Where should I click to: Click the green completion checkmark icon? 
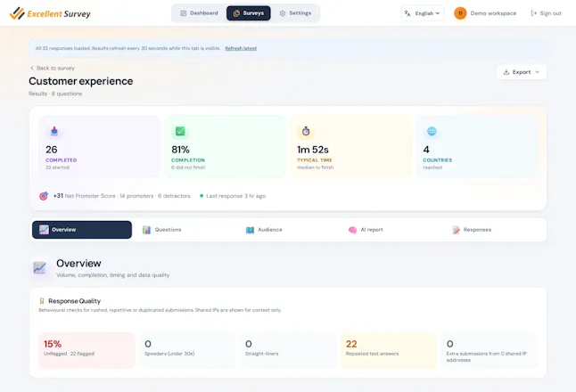(x=180, y=131)
